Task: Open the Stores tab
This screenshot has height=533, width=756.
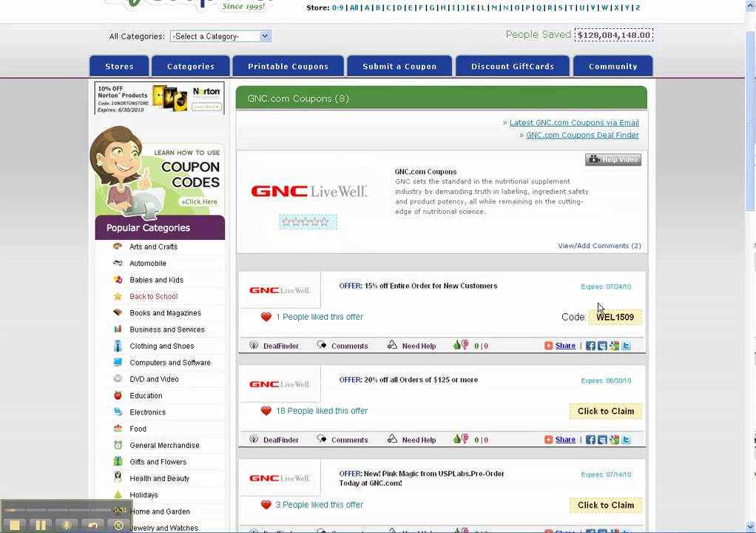Action: point(120,66)
